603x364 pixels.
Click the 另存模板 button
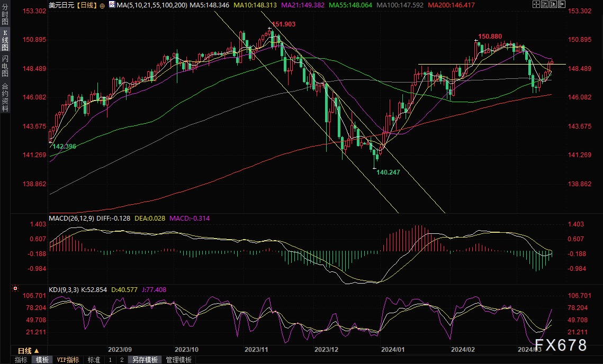point(145,360)
